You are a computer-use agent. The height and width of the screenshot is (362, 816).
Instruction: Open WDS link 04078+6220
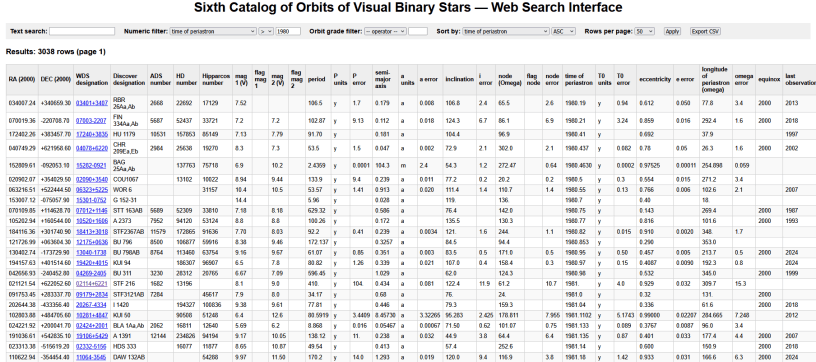click(x=92, y=148)
